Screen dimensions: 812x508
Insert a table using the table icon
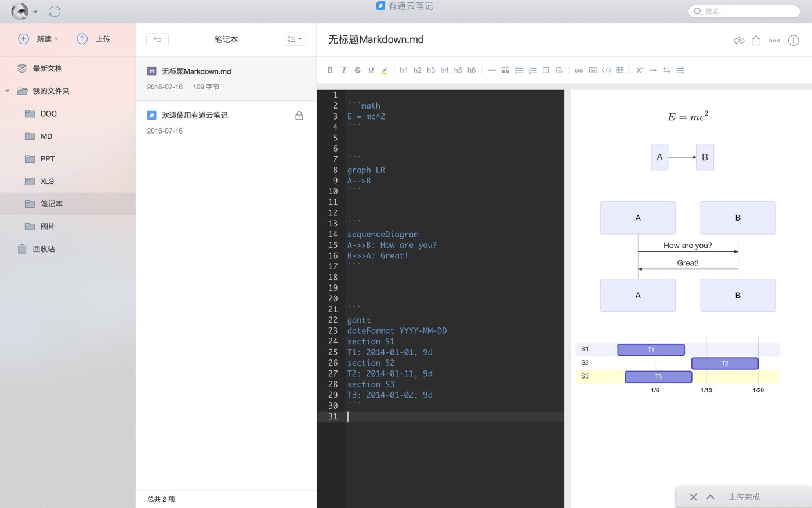[620, 70]
